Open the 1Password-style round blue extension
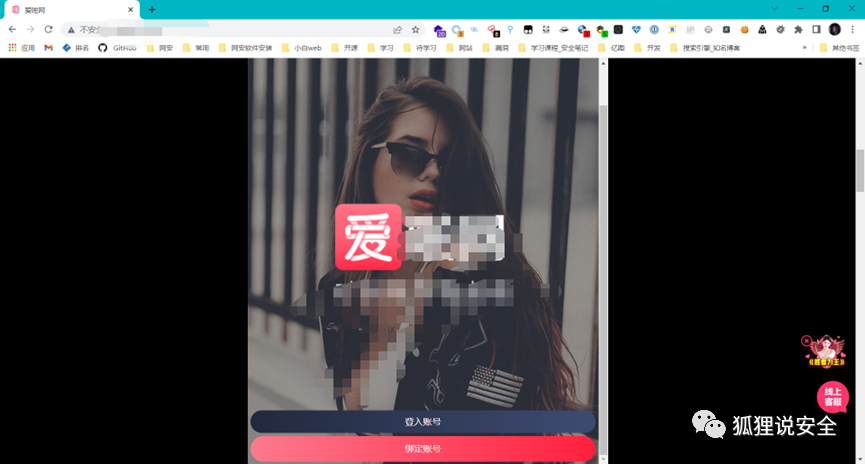 click(x=654, y=30)
